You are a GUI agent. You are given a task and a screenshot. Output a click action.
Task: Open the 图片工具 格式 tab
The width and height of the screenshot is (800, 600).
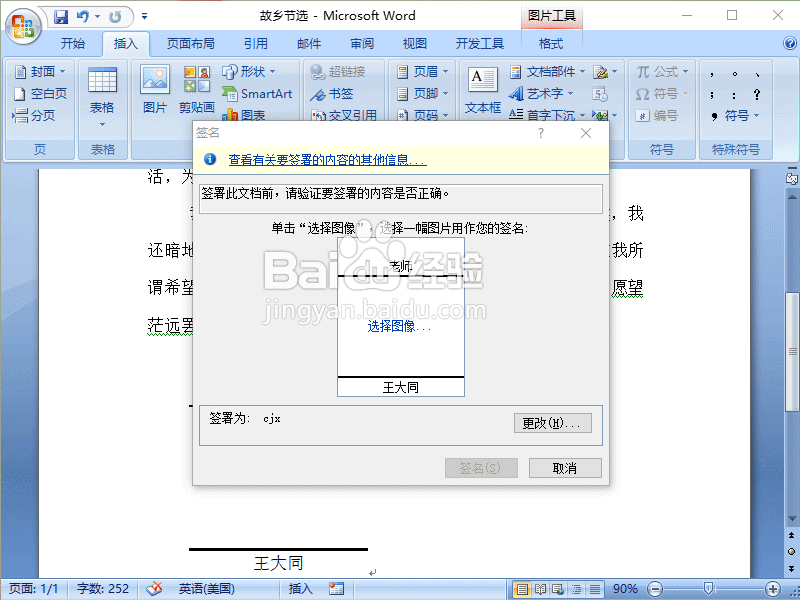[549, 43]
